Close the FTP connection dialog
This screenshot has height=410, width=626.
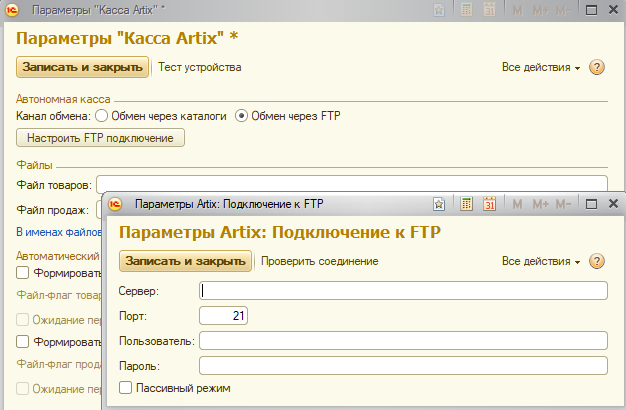[x=614, y=204]
